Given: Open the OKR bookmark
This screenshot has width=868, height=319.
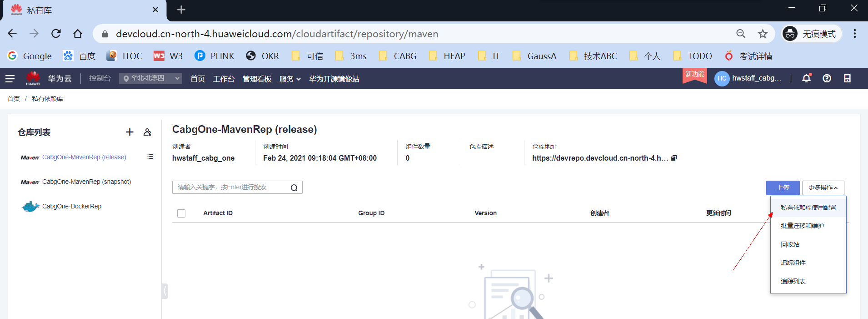Looking at the screenshot, I should [x=263, y=56].
